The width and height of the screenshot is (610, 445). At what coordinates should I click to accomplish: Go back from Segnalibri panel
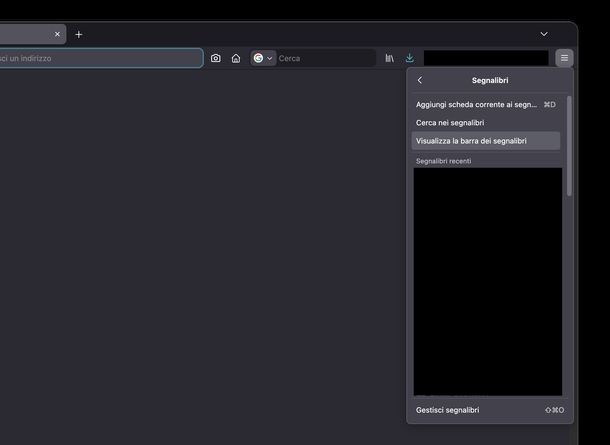click(x=420, y=80)
